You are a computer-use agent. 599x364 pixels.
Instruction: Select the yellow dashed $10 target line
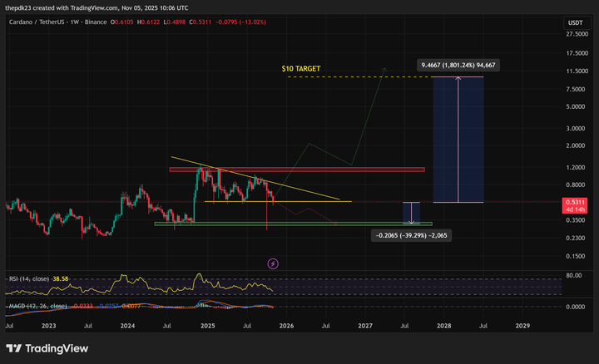pos(358,77)
